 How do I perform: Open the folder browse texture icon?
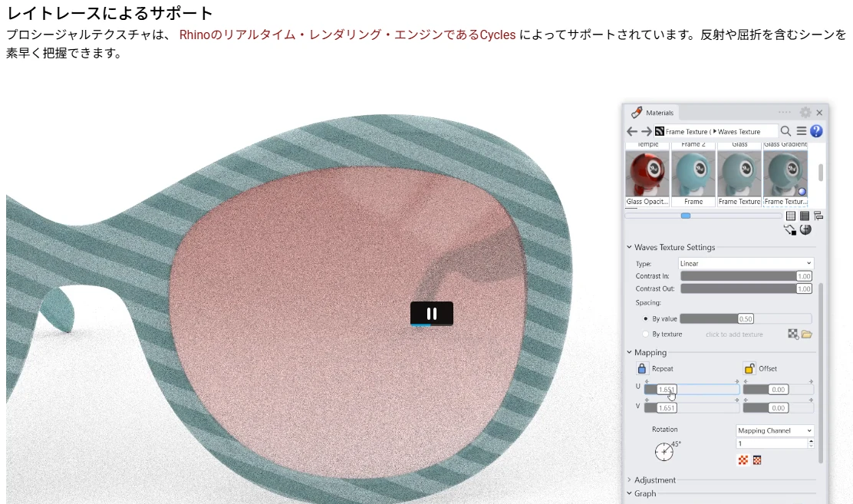click(x=807, y=334)
